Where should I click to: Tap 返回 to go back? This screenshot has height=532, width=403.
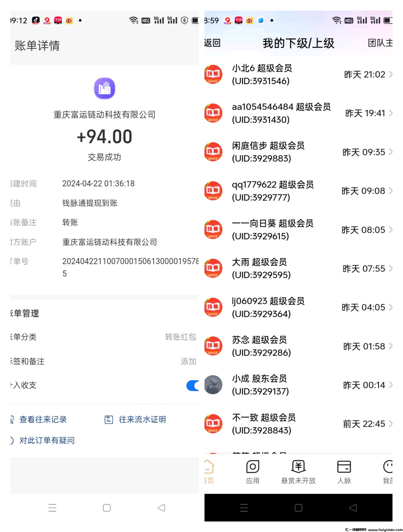212,43
